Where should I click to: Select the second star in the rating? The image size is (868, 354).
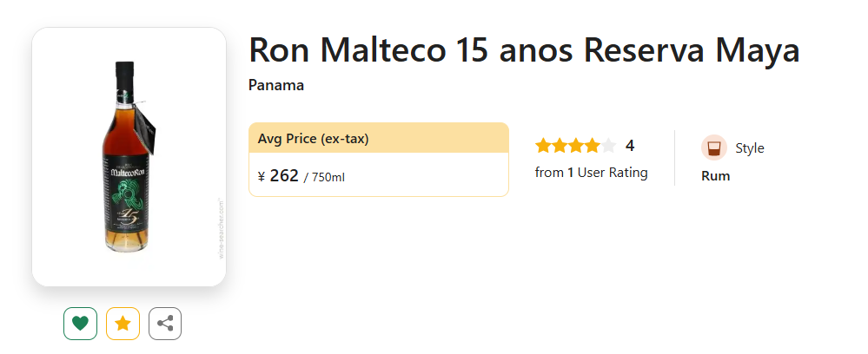tap(560, 146)
